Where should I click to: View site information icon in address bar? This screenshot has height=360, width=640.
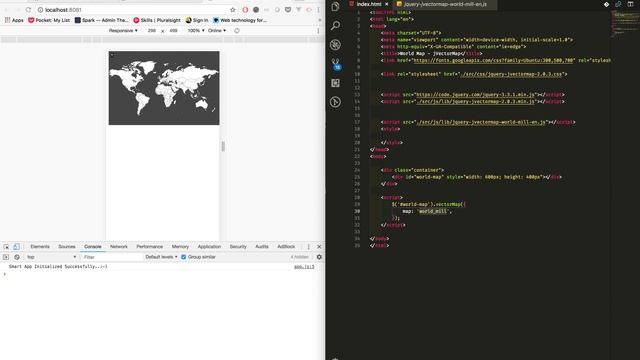click(40, 10)
